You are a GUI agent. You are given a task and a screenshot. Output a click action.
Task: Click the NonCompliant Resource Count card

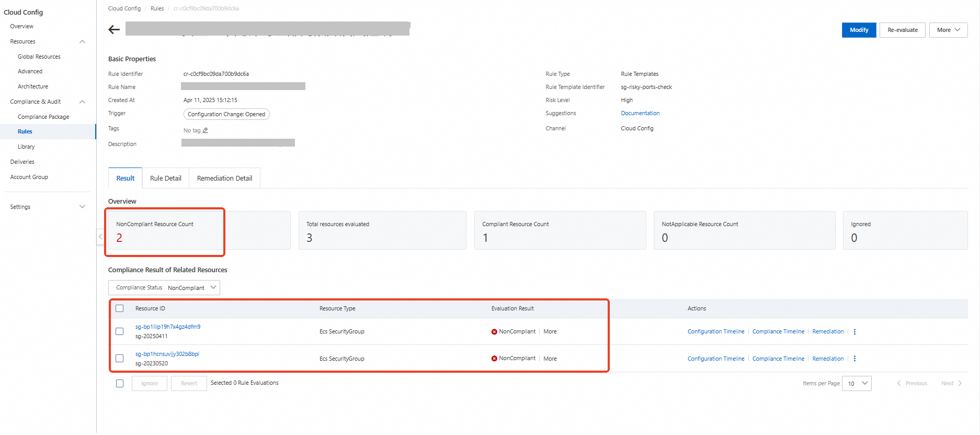tap(199, 230)
